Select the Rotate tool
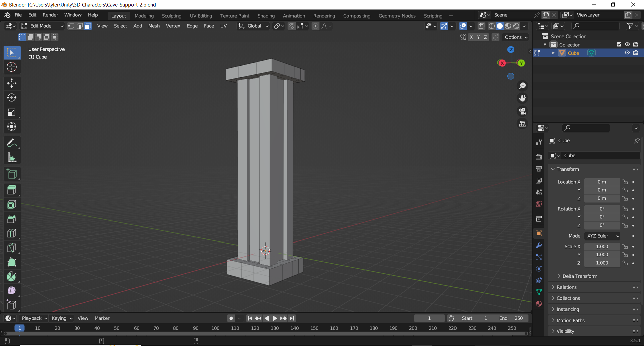 (x=12, y=98)
